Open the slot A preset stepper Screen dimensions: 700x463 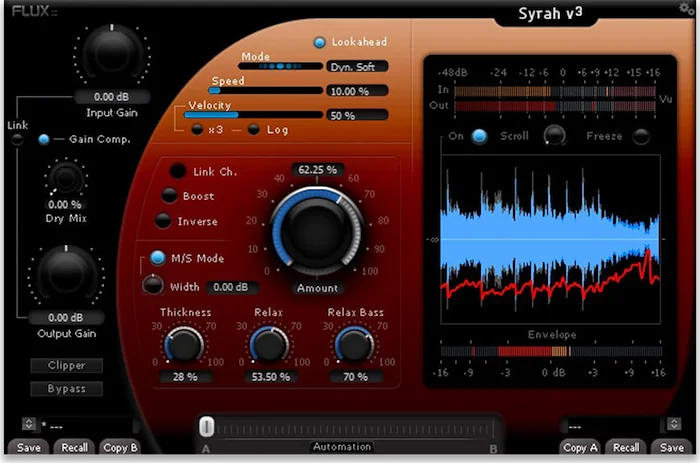29,423
